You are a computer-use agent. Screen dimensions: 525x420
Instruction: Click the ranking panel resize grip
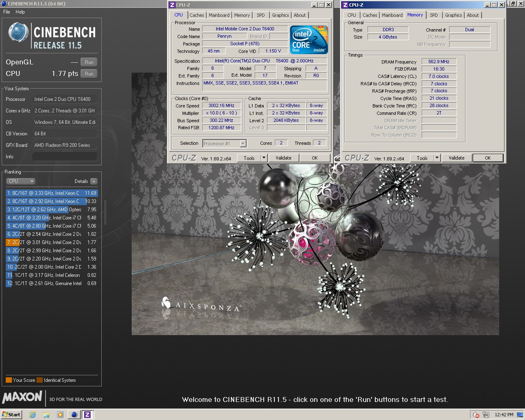pos(105,212)
